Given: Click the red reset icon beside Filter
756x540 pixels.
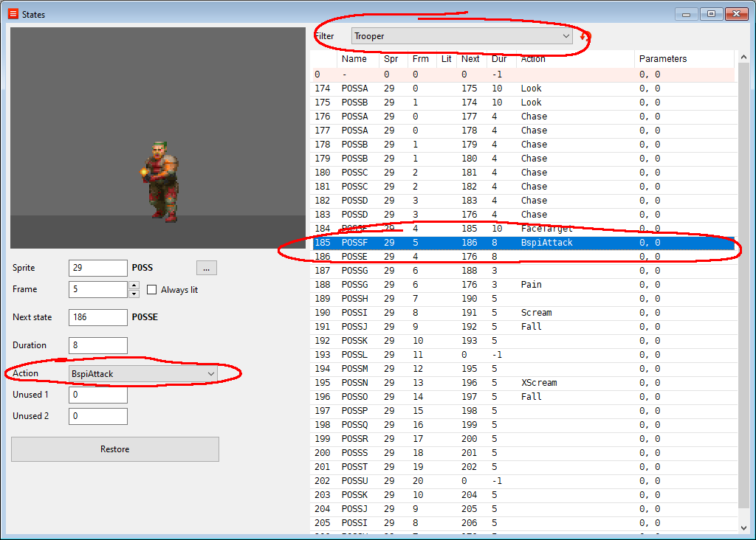Looking at the screenshot, I should pos(585,36).
